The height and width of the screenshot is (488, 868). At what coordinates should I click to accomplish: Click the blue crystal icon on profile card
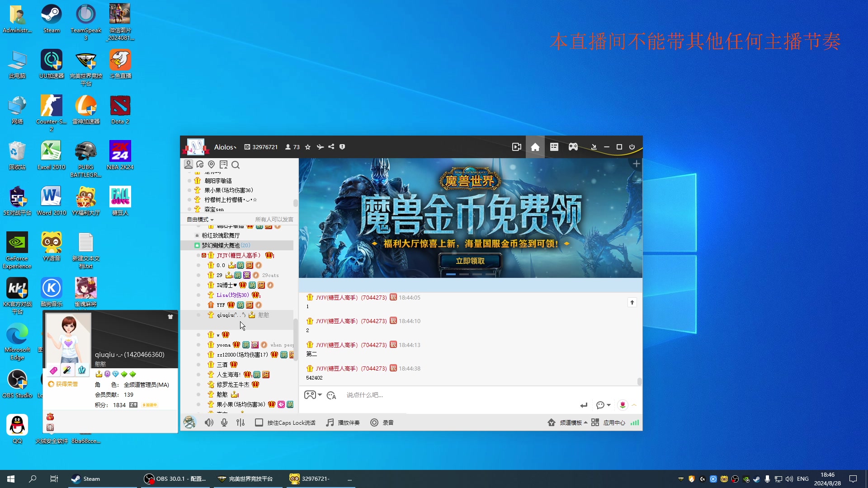click(82, 371)
